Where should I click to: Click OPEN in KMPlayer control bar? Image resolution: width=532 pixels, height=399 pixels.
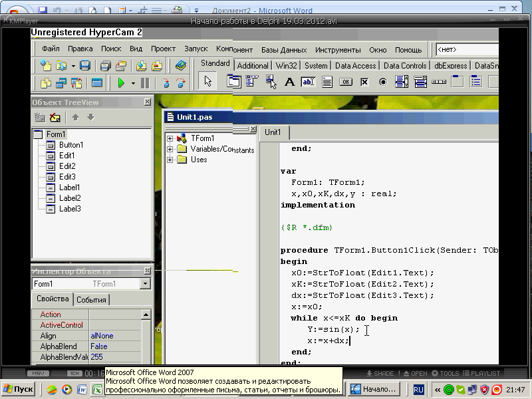point(415,374)
